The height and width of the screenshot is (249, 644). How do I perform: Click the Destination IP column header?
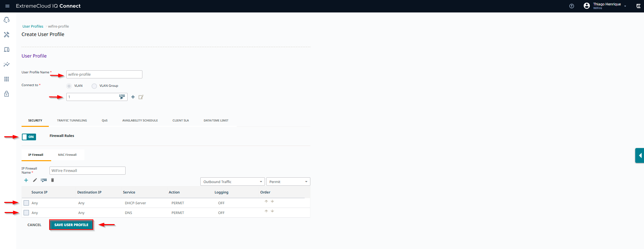89,192
